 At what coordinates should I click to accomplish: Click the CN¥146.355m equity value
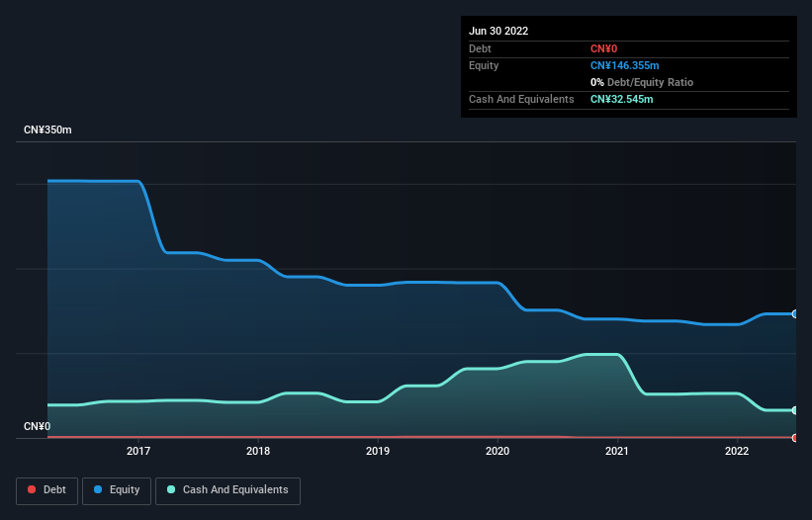(624, 65)
